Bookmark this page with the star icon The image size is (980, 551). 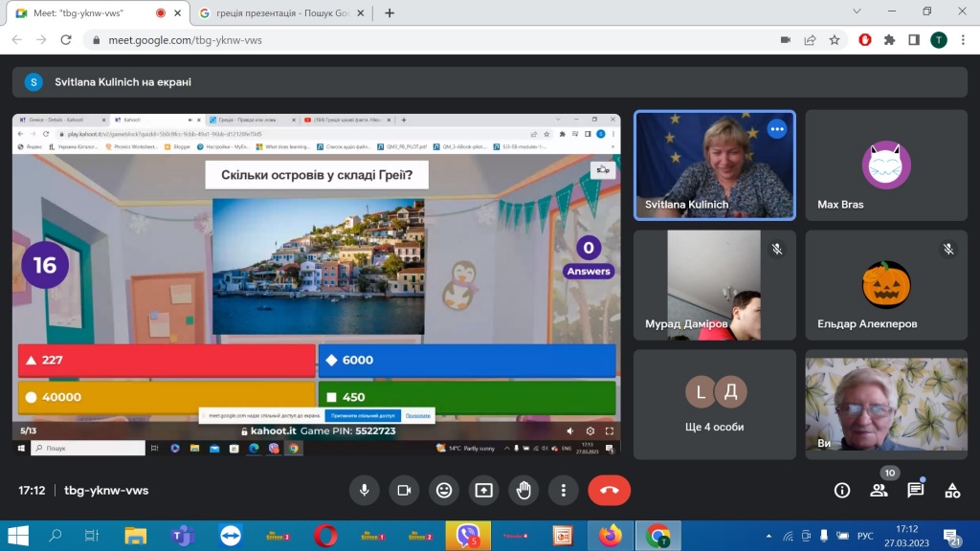pos(835,40)
